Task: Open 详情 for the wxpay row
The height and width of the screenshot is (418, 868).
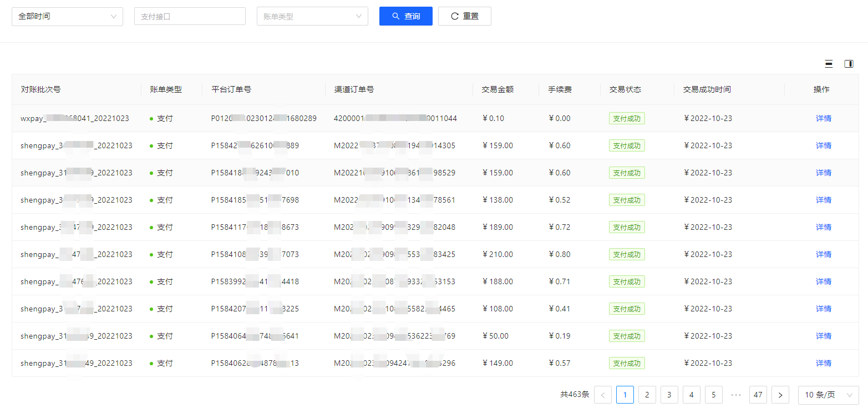Action: pyautogui.click(x=823, y=118)
